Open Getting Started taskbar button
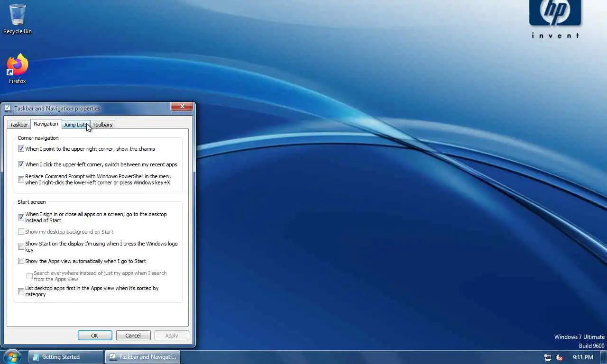607x364 pixels. click(x=66, y=357)
